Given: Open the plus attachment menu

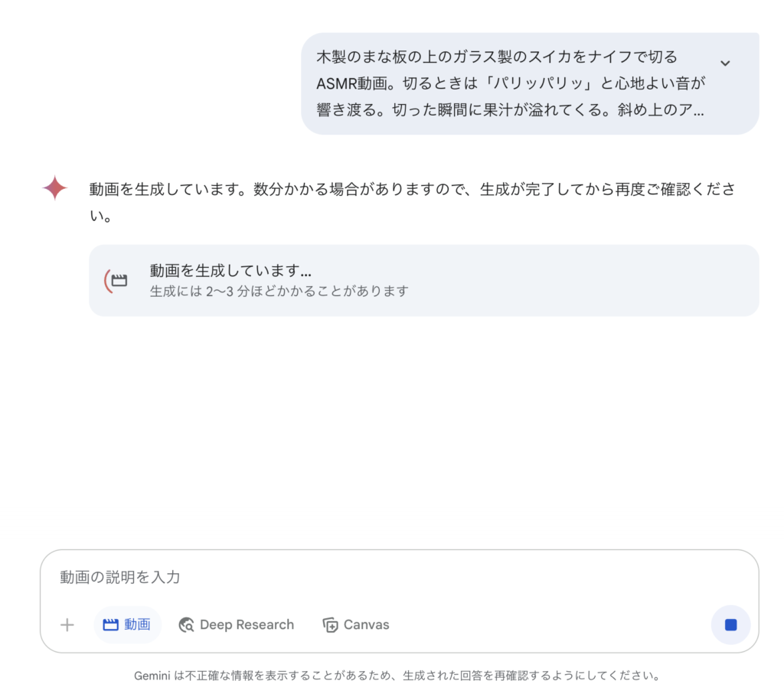Looking at the screenshot, I should [67, 624].
